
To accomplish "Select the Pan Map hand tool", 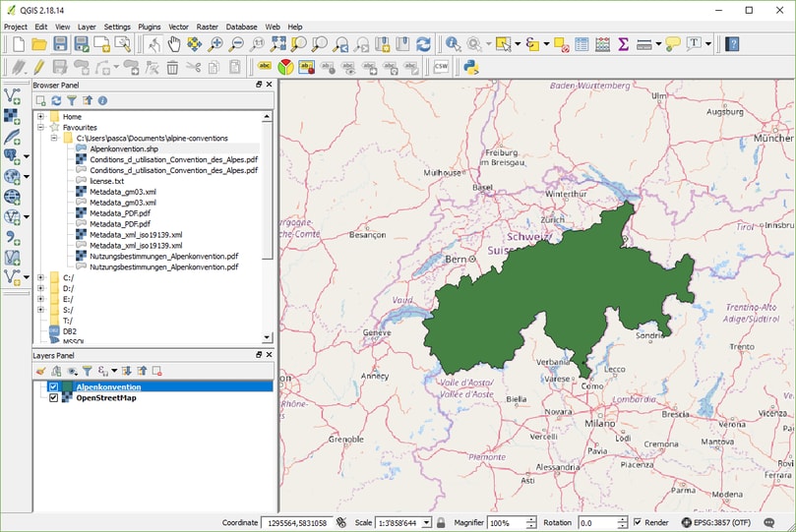I will 174,44.
